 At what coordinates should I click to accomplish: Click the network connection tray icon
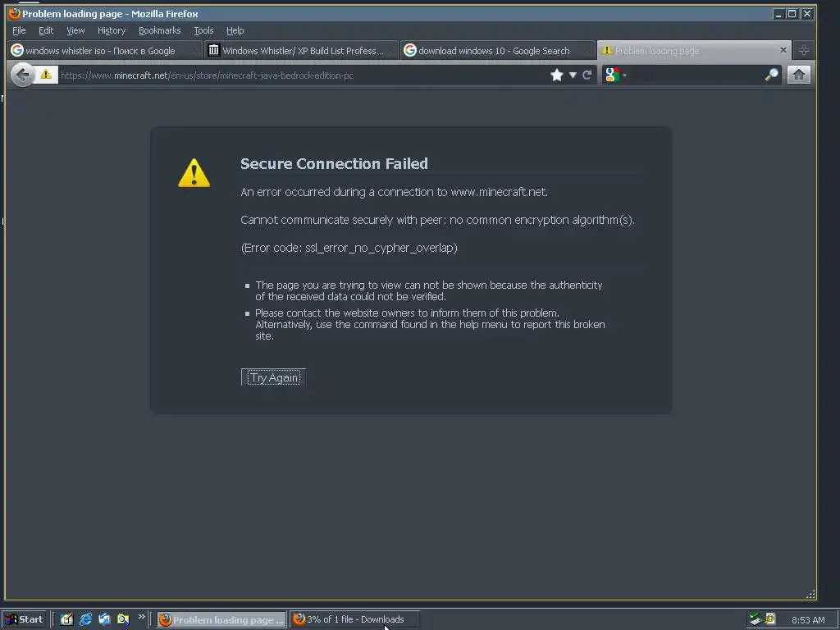point(756,619)
